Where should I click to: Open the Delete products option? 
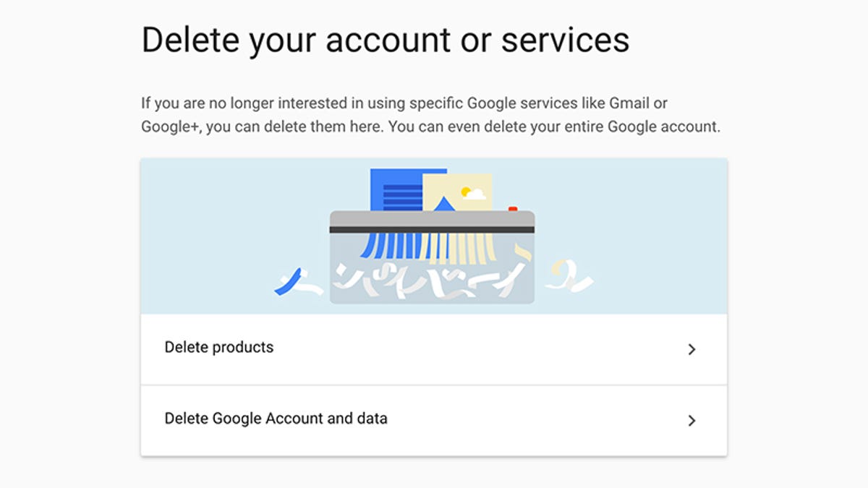point(434,349)
